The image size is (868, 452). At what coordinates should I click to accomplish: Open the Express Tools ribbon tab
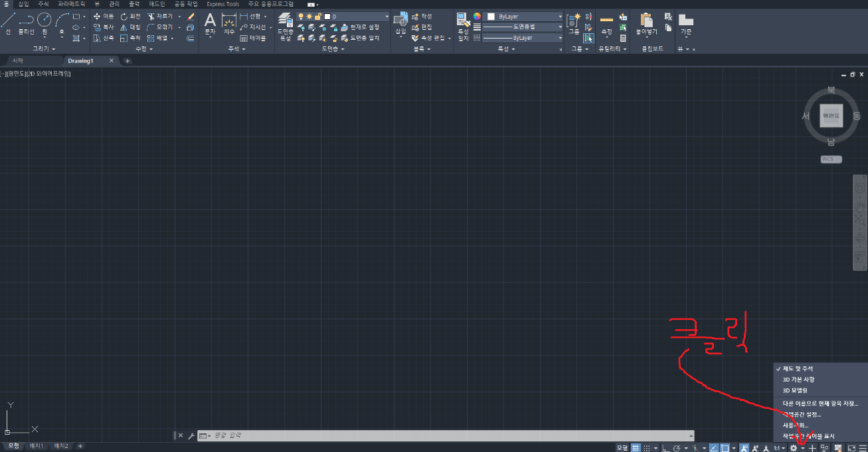[x=223, y=3]
